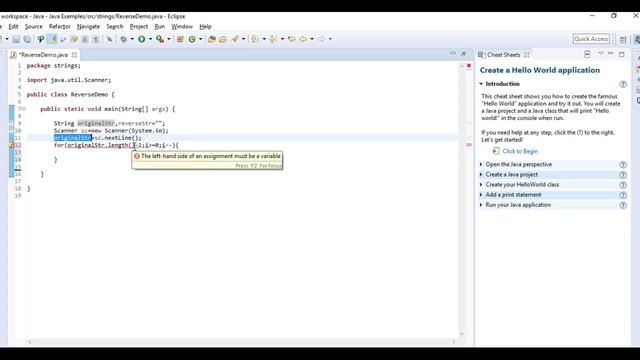Click the New Java Package icon
Screen dimensions: 640x360
180,39
